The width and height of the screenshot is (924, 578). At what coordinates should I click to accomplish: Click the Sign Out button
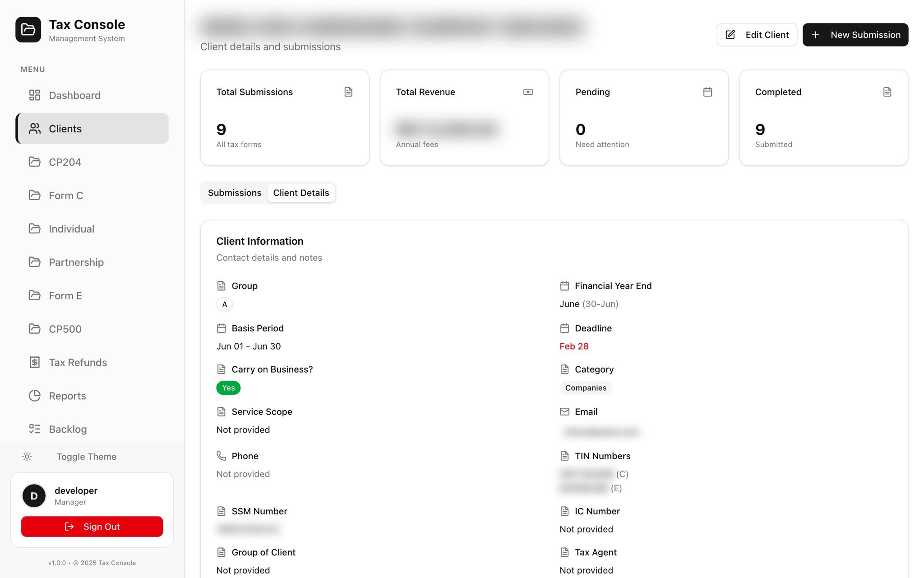92,527
